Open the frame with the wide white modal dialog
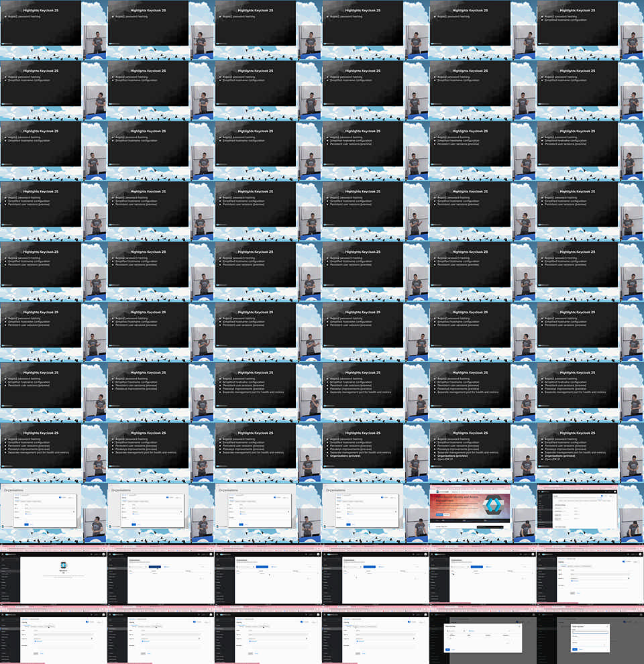The height and width of the screenshot is (664, 644). pos(482,634)
